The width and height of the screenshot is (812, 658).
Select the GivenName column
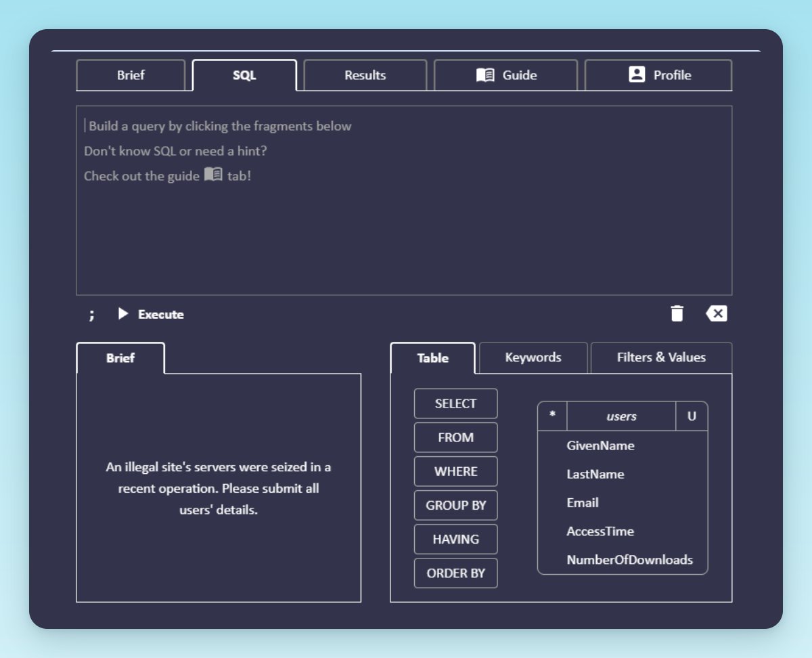click(x=600, y=445)
